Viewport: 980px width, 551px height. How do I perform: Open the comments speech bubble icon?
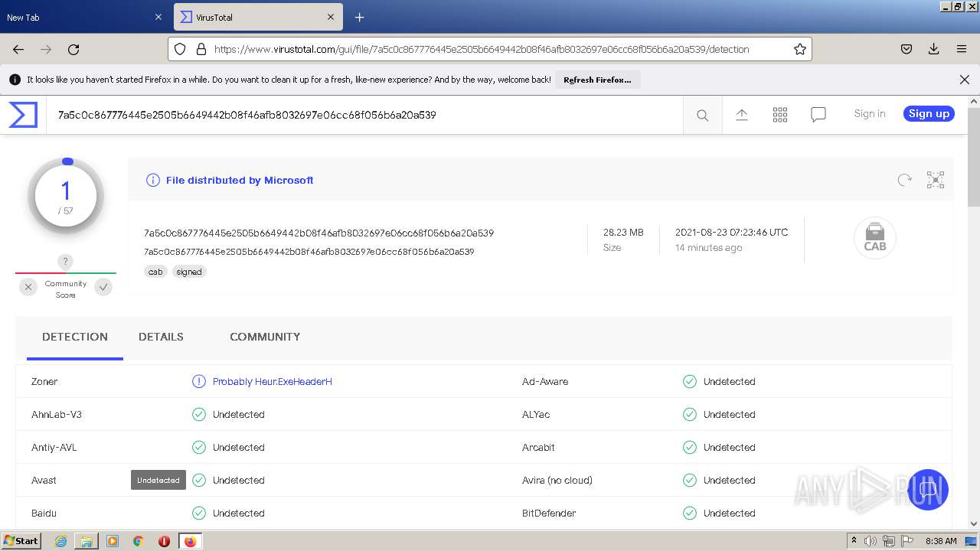pos(818,115)
